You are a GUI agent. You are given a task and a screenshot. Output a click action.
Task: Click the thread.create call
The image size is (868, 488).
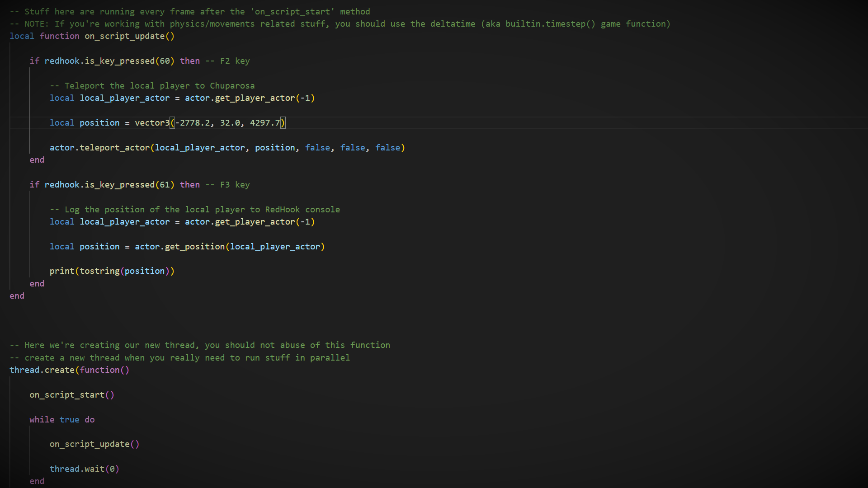pyautogui.click(x=42, y=370)
